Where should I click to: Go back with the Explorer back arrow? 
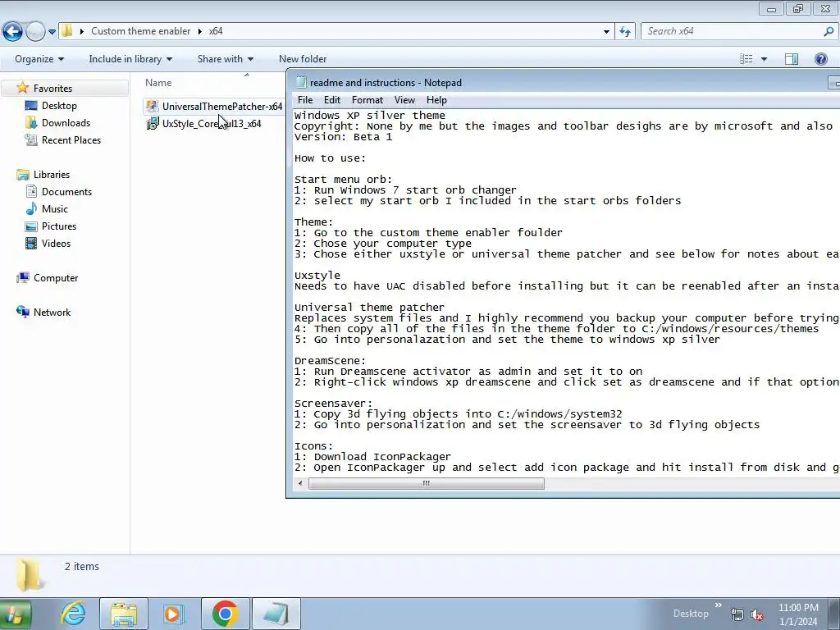(x=12, y=32)
